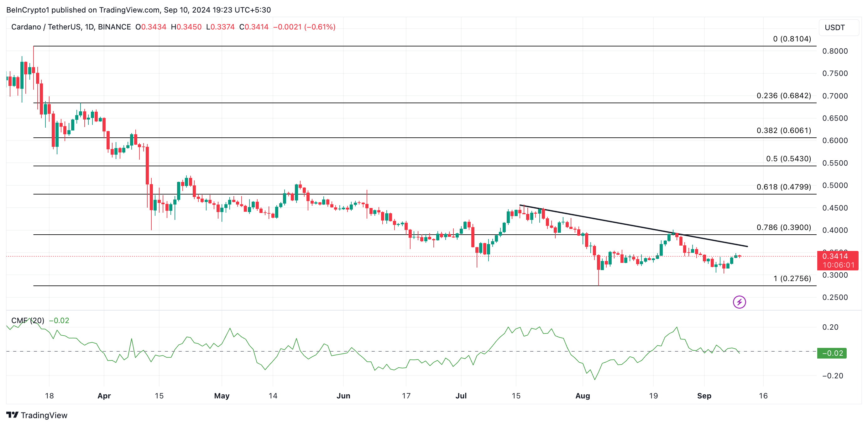The height and width of the screenshot is (426, 868).
Task: Click the green -0.02 CMF value tag
Action: [x=832, y=353]
